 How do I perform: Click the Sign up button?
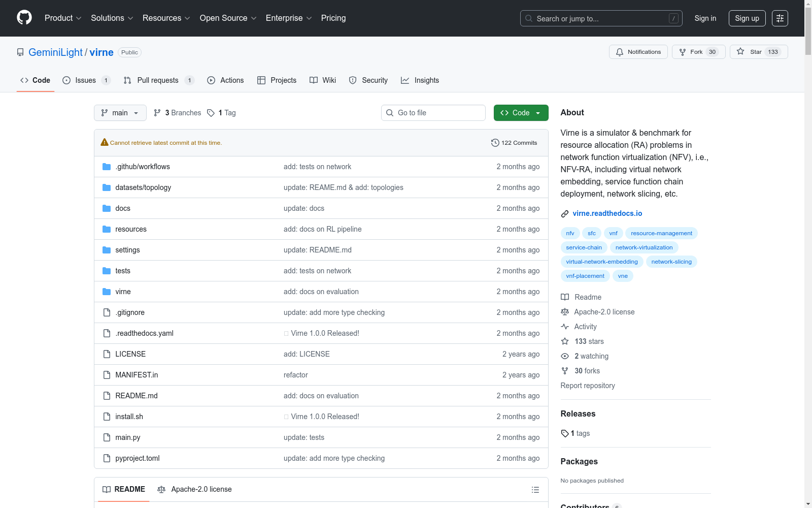(747, 18)
